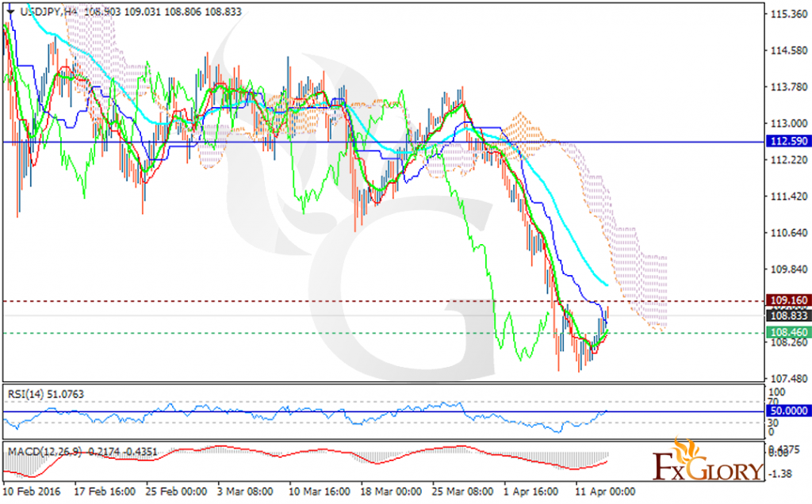This screenshot has width=812, height=504.
Task: Click the 113.000 price axis value
Action: (789, 123)
